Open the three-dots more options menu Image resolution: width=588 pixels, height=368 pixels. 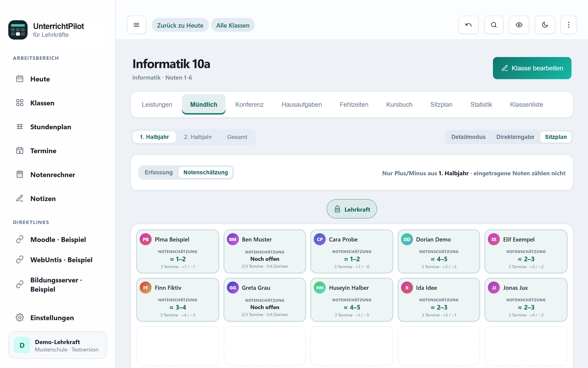[x=568, y=25]
